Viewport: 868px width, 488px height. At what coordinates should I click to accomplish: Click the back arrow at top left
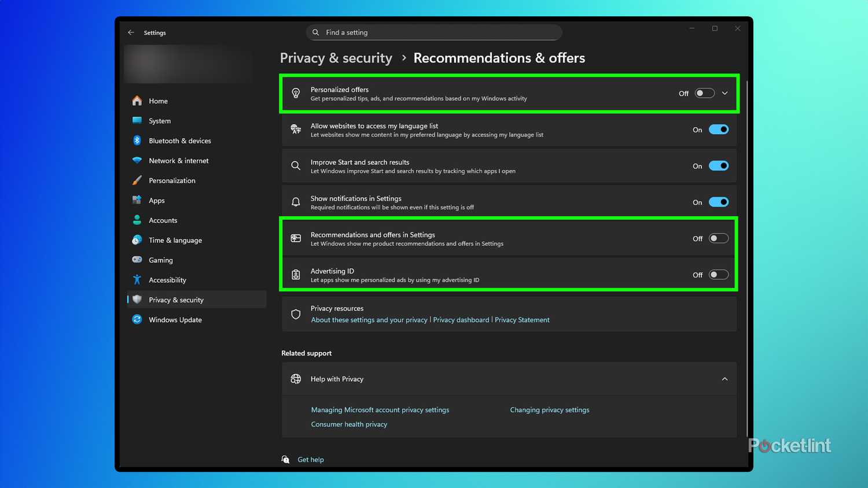pos(131,32)
